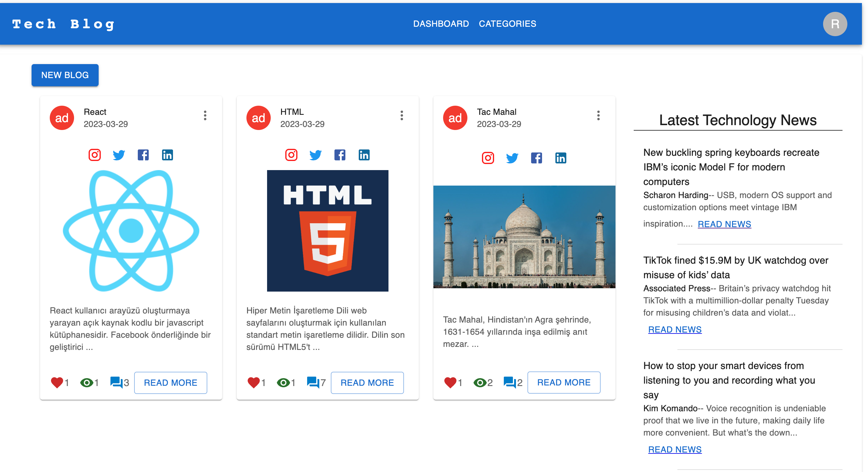Create a post with the New Blog button

click(65, 75)
